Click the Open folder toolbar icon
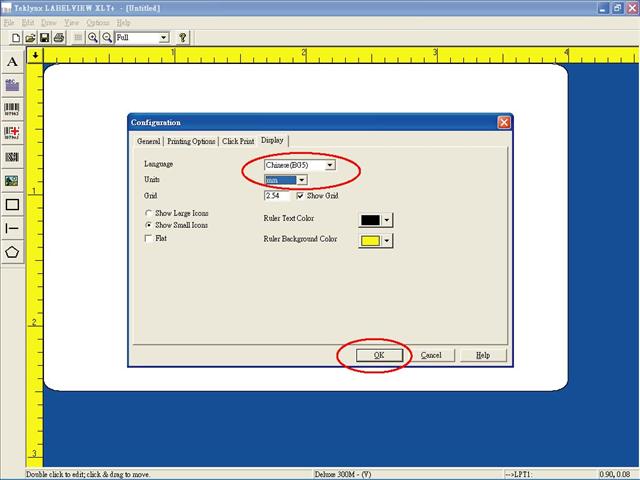This screenshot has width=640, height=480. 30,38
